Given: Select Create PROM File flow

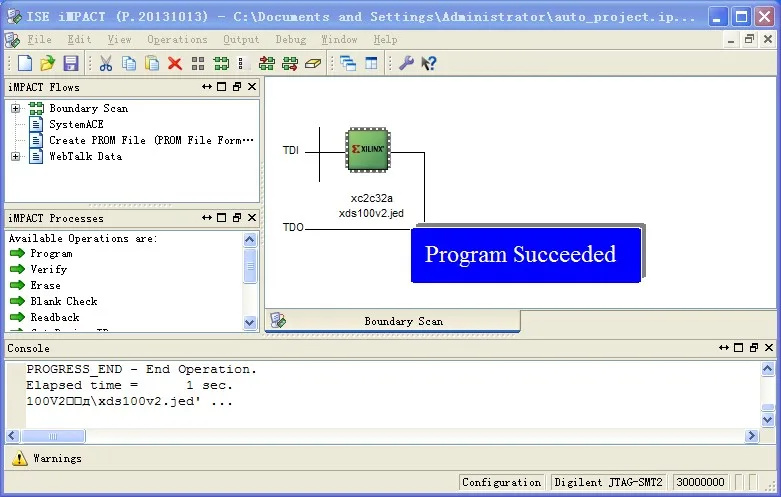Looking at the screenshot, I should (151, 140).
